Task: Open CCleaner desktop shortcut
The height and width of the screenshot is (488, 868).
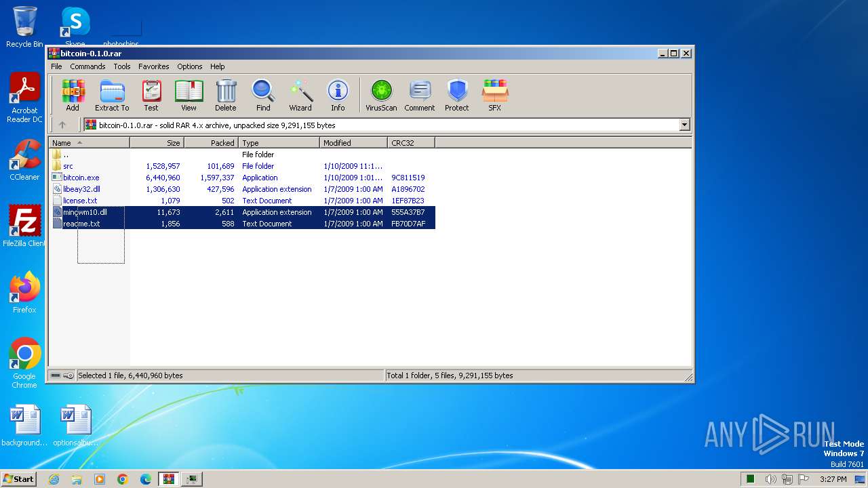Action: tap(24, 160)
